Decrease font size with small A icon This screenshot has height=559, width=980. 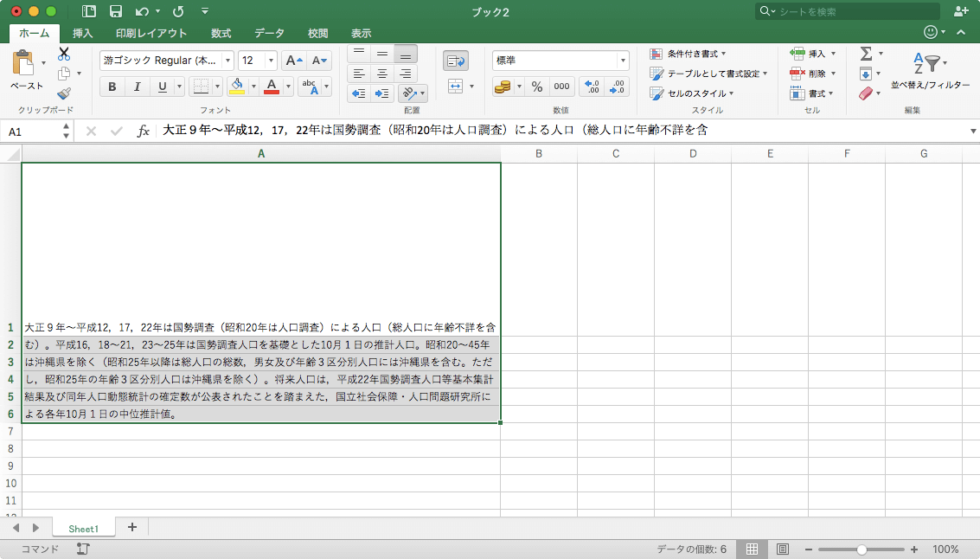(319, 61)
